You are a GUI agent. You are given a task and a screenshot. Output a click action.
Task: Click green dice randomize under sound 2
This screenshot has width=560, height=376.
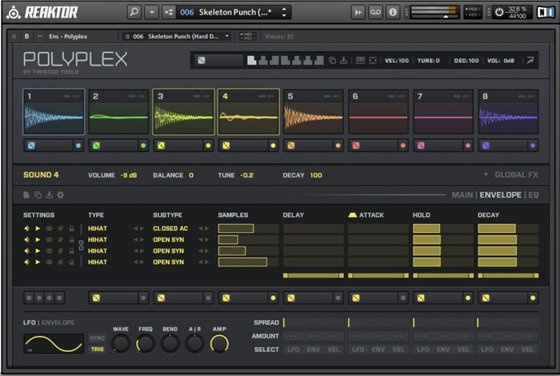click(96, 146)
